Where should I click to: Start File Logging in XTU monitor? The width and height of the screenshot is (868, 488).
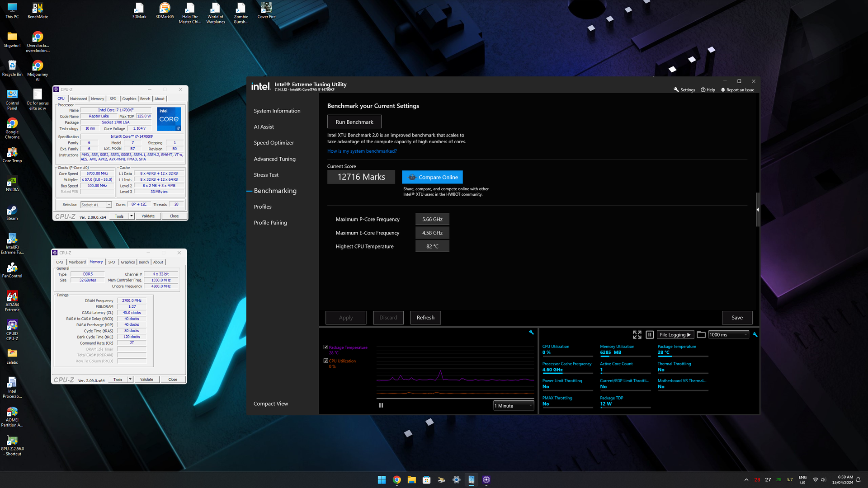[x=675, y=335]
